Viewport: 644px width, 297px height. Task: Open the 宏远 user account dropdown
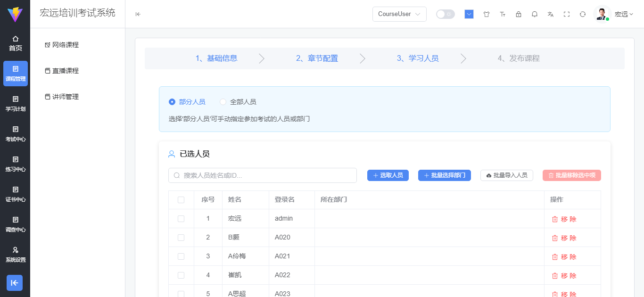(623, 14)
